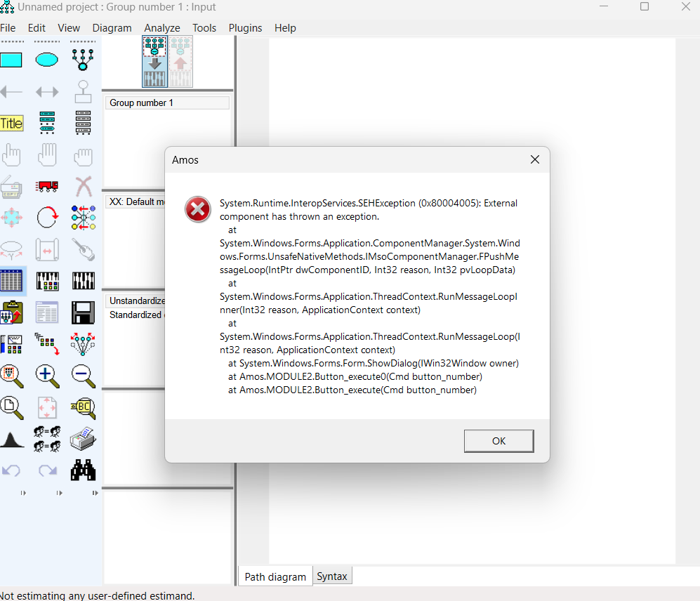The height and width of the screenshot is (601, 700).
Task: Toggle View the input path diagram button
Action: click(x=154, y=62)
